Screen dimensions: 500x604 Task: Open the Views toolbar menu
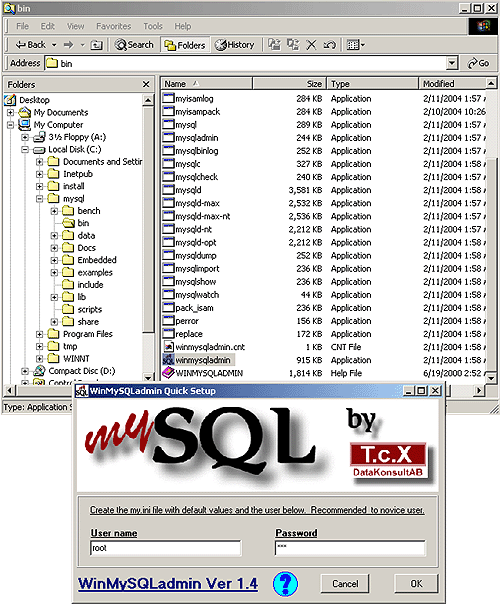pyautogui.click(x=355, y=45)
